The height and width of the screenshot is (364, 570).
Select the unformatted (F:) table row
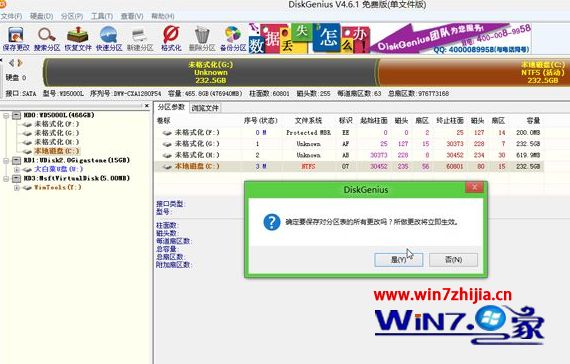[349, 133]
